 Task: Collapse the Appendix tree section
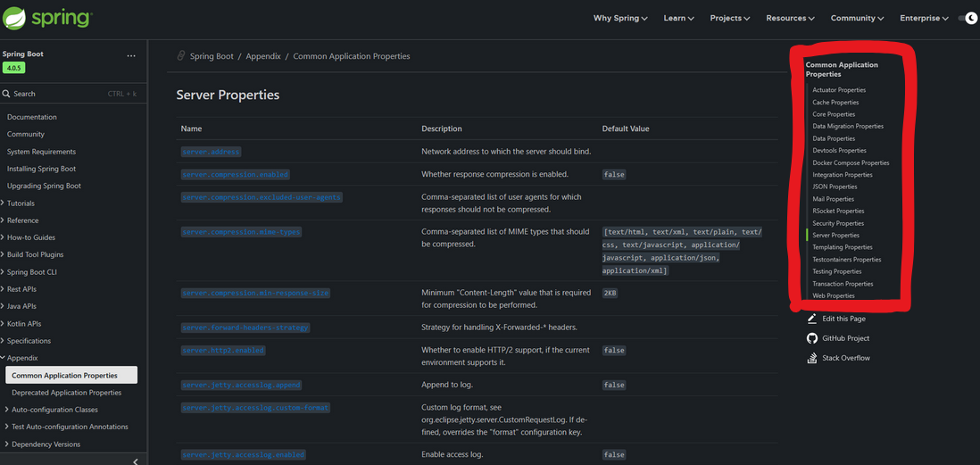[x=3, y=358]
